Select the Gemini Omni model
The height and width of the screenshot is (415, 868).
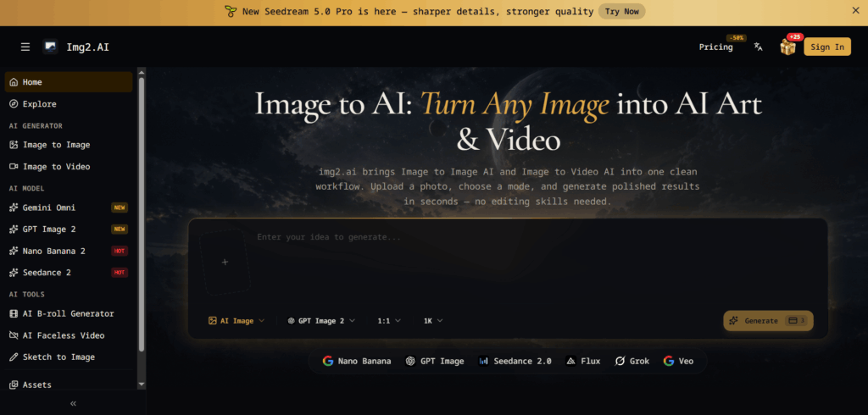pyautogui.click(x=69, y=207)
